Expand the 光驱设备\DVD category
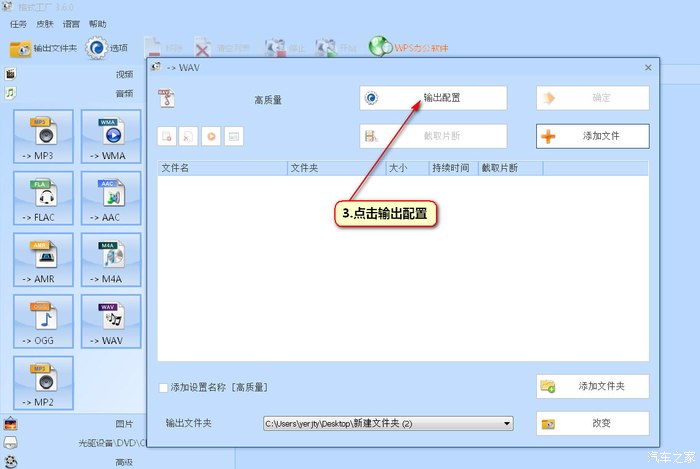700x469 pixels. [x=71, y=443]
